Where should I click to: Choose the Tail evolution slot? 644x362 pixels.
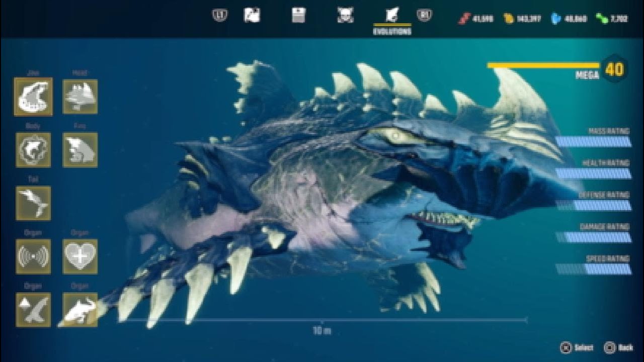coord(33,203)
